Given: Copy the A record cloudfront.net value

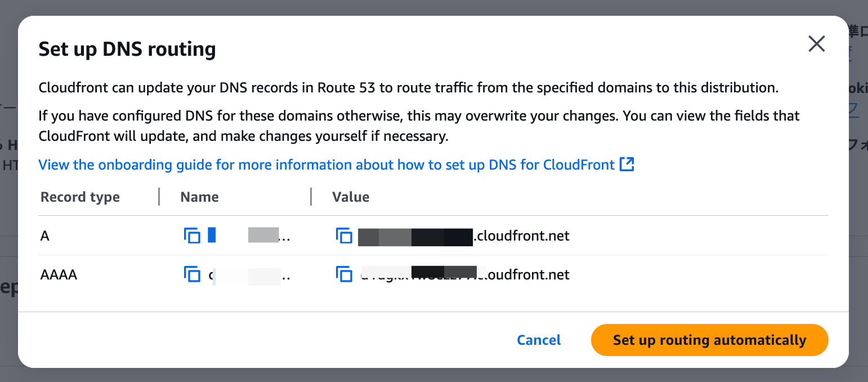Looking at the screenshot, I should (344, 236).
